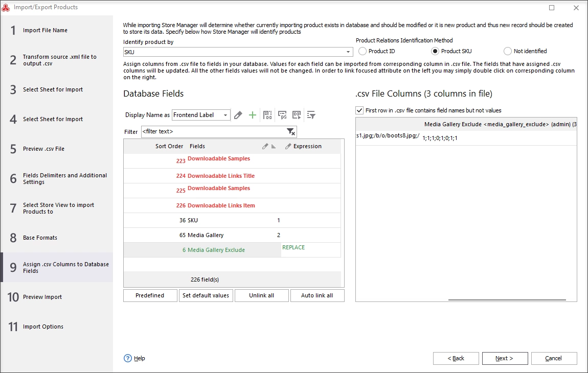Screen dimensions: 588x373
Task: Click the filter list toolbar icon
Action: pos(311,115)
